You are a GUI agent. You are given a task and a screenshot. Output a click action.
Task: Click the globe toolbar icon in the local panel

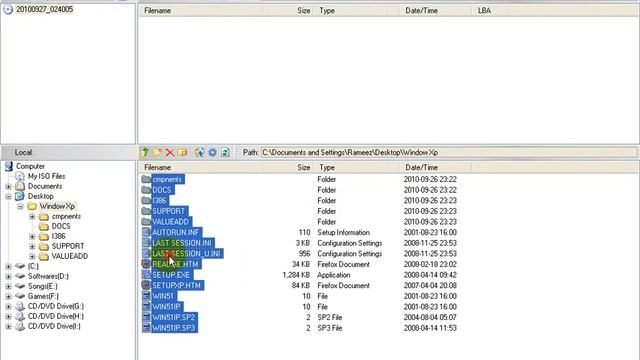click(200, 152)
